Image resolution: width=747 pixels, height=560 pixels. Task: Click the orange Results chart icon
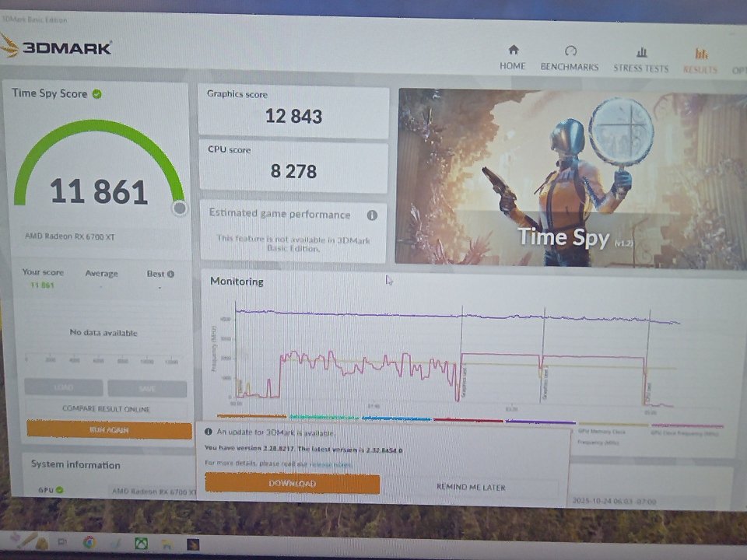701,54
